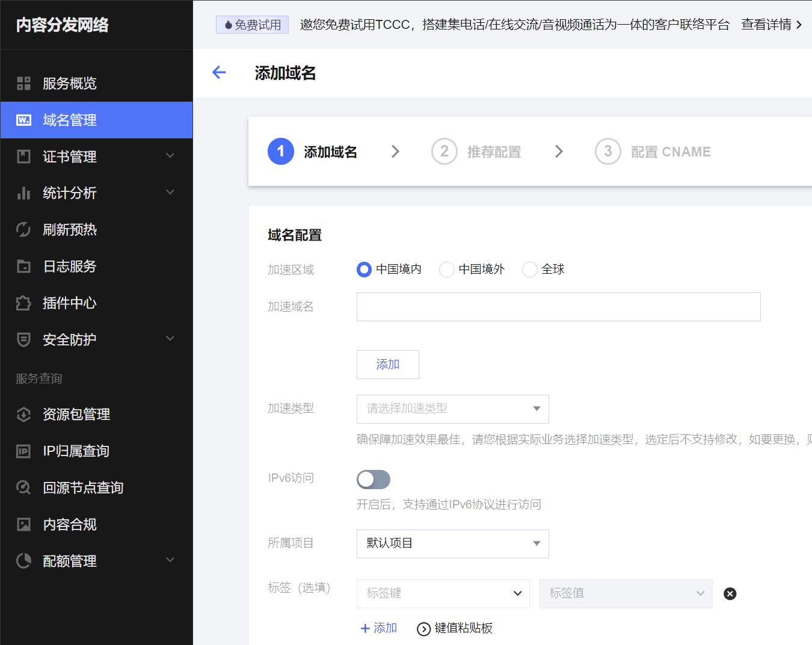The image size is (812, 645).
Task: Enable the IPv6访问 switch
Action: coord(373,480)
